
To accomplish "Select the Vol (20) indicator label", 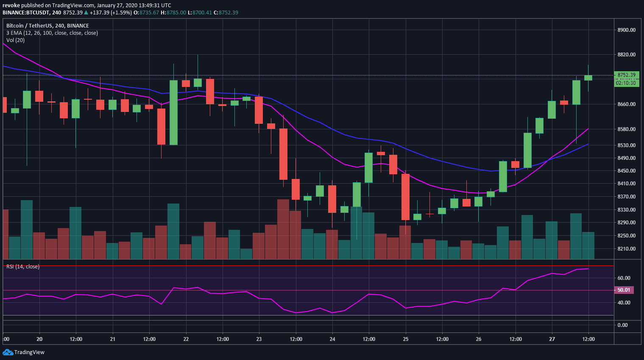I will [x=15, y=40].
